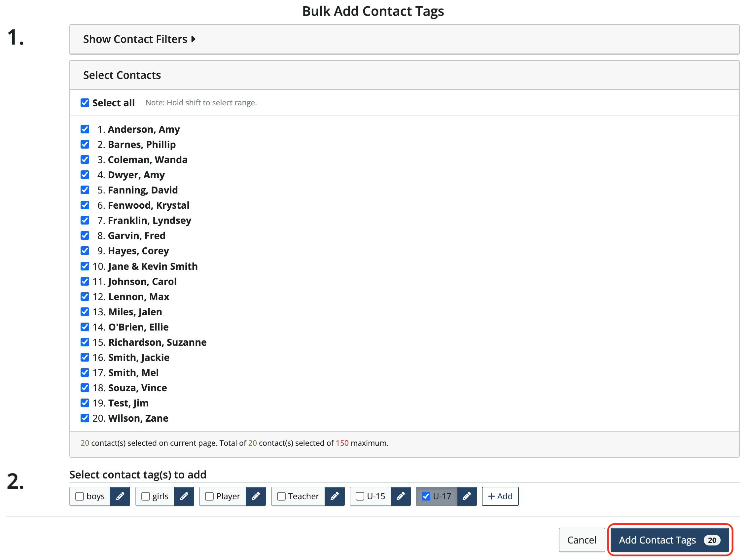749x560 pixels.
Task: Edit the Teacher tag pencil icon
Action: pyautogui.click(x=335, y=496)
